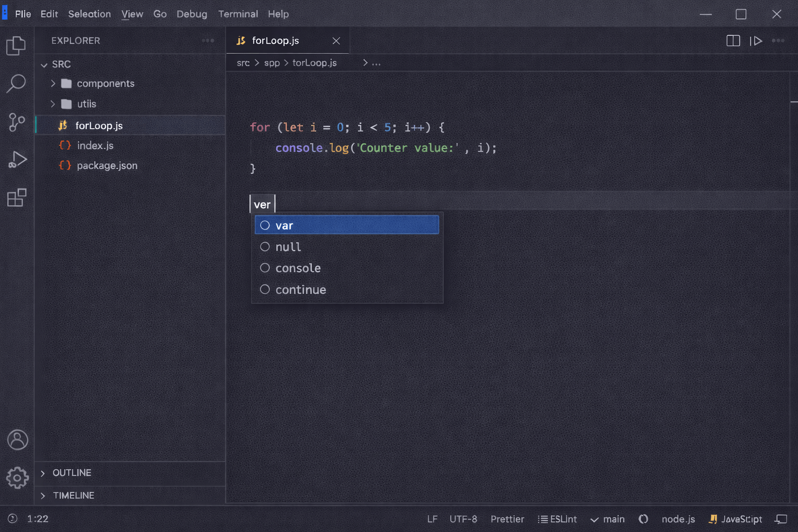The image size is (798, 532).
Task: Select the Source Control icon
Action: (x=17, y=123)
